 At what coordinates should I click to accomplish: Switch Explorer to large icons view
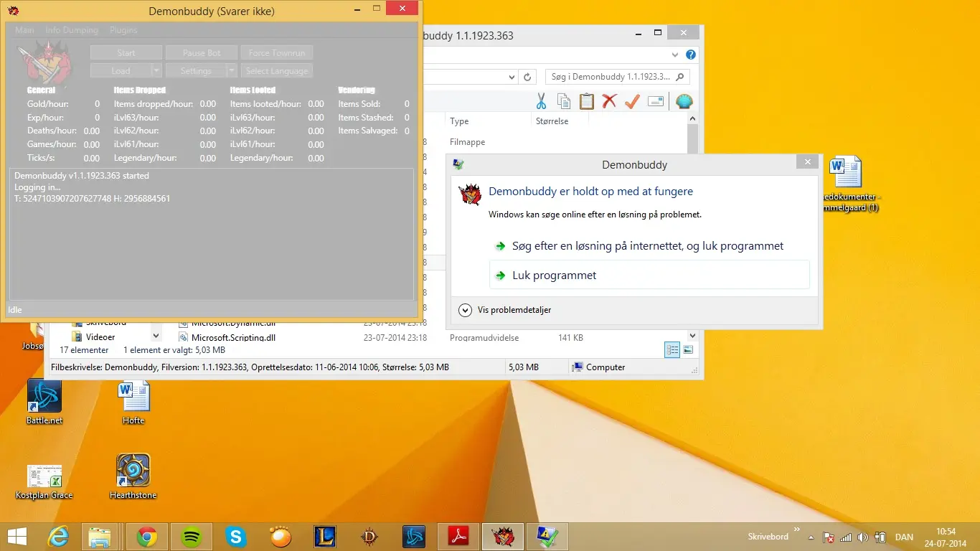click(688, 349)
